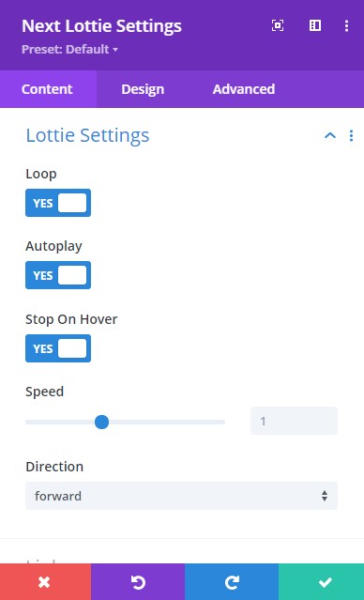Click the Speed slider handle

click(x=101, y=423)
